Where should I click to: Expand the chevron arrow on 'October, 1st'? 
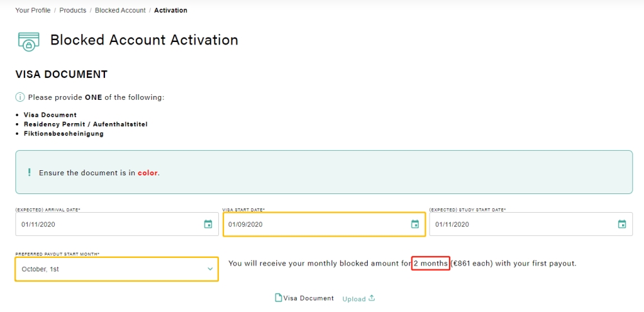click(210, 269)
